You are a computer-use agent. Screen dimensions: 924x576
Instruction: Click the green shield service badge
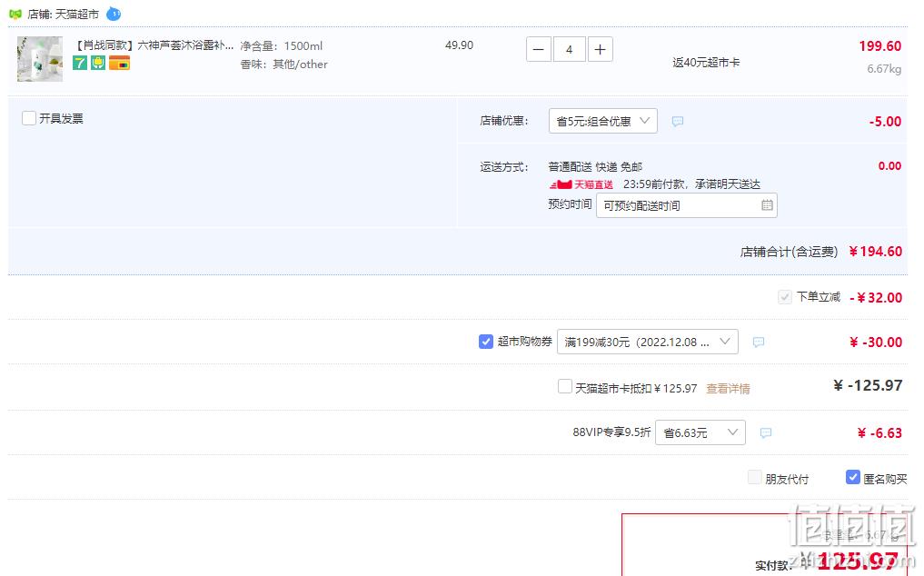click(x=98, y=63)
